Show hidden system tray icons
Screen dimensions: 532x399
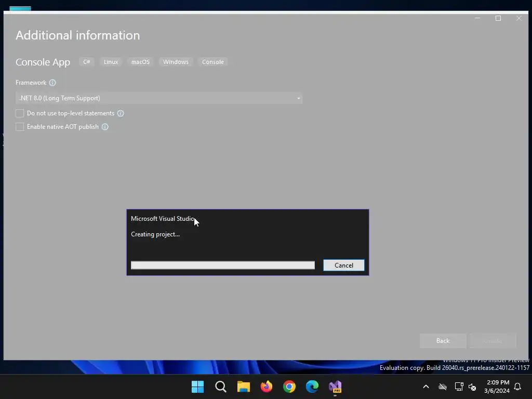[426, 387]
